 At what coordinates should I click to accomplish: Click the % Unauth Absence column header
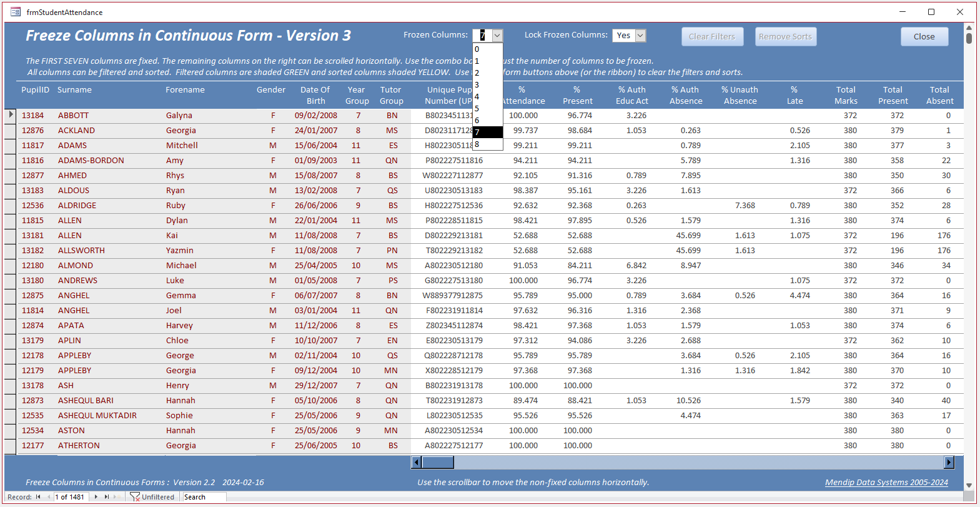pos(740,95)
